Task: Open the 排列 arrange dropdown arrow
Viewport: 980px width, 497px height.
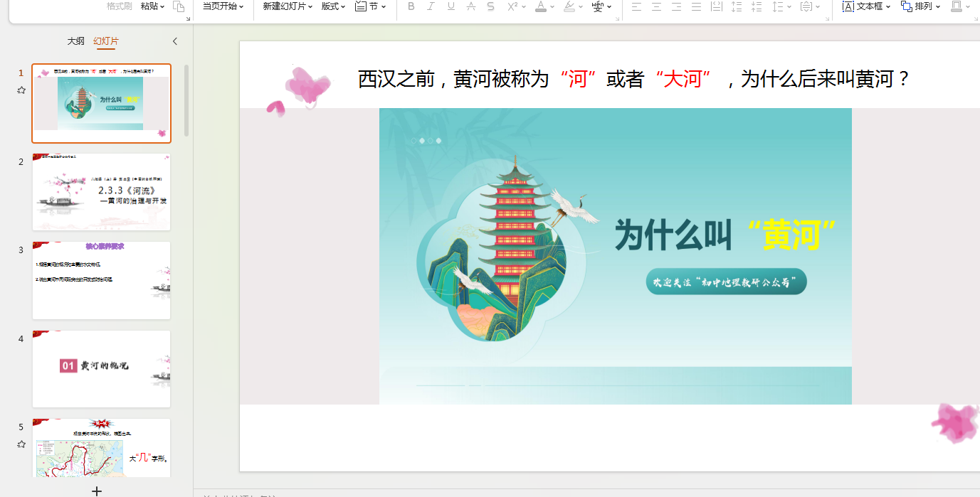Action: (x=938, y=7)
